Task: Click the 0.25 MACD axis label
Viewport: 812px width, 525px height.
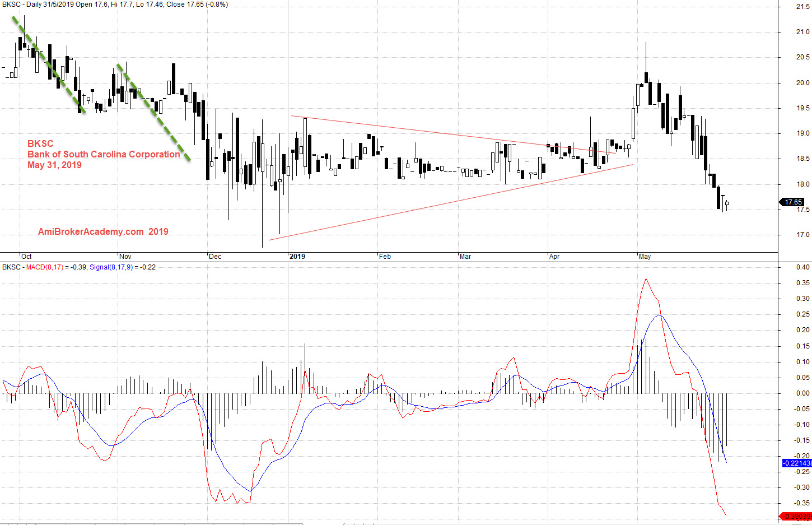Action: click(x=802, y=314)
